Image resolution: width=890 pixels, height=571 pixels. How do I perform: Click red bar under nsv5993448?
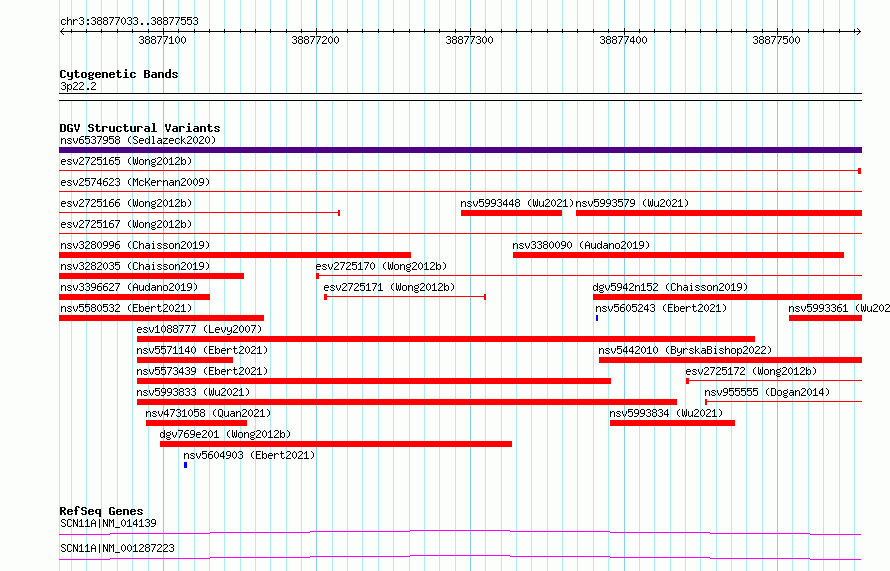click(511, 213)
